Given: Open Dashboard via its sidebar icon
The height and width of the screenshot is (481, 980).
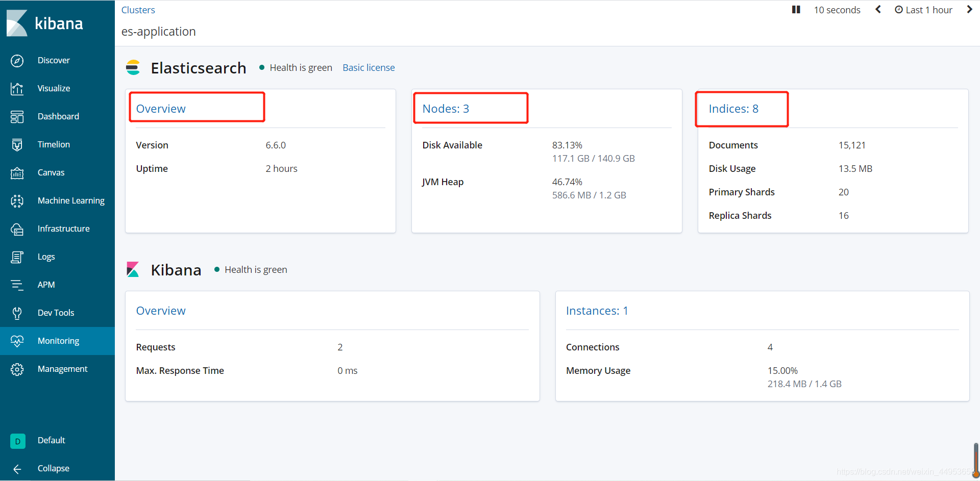Looking at the screenshot, I should pyautogui.click(x=17, y=117).
